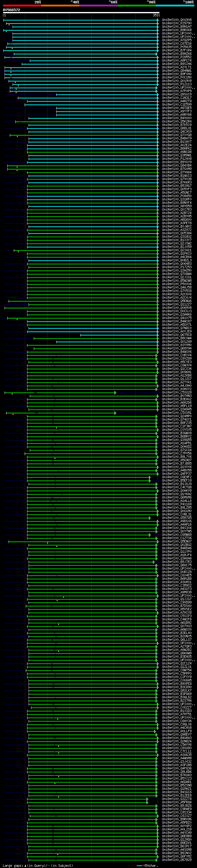Select the UniRef100_C8VZ89 label

pos(176,358)
